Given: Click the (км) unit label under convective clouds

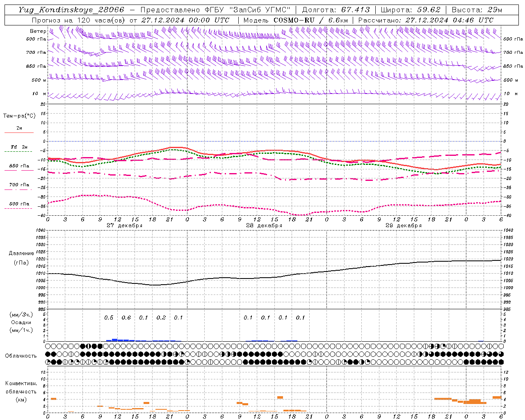Looking at the screenshot, I should pos(21,399).
